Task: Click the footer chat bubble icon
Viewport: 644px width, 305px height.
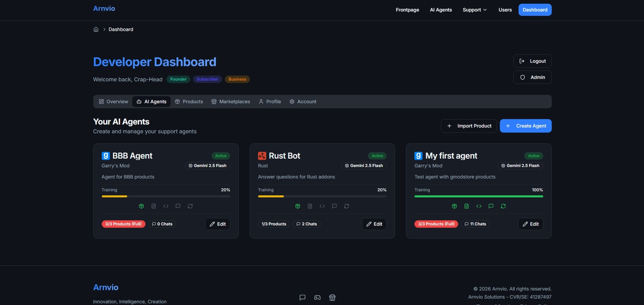Action: click(x=302, y=298)
